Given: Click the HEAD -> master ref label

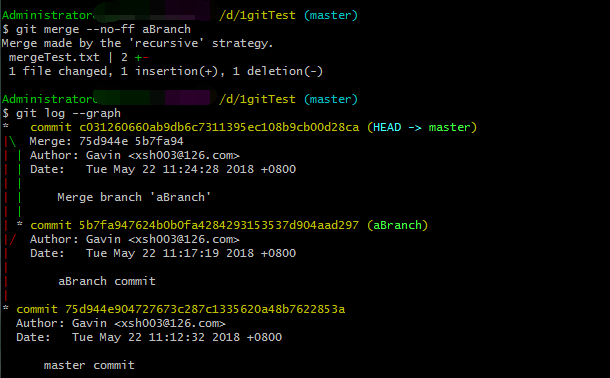Looking at the screenshot, I should tap(422, 128).
